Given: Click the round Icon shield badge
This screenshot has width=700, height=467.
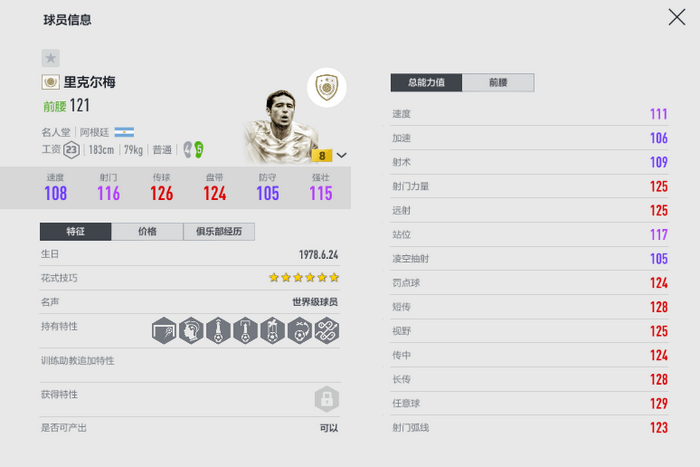Looking at the screenshot, I should tap(327, 87).
